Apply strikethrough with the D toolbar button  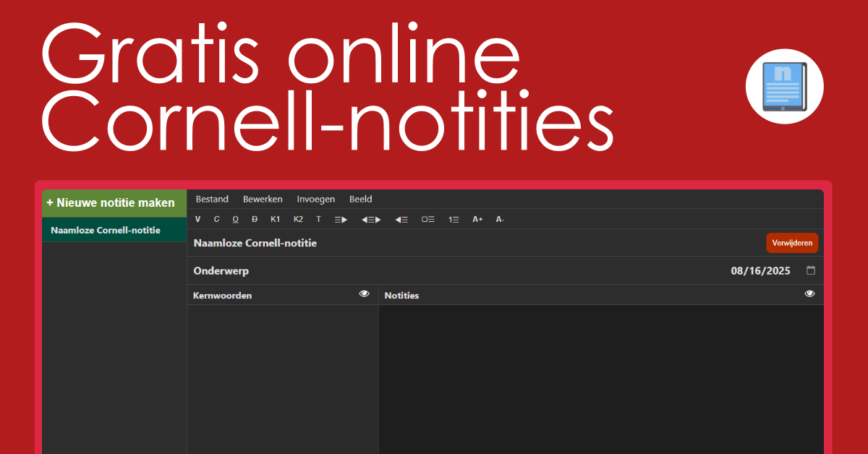coord(255,219)
